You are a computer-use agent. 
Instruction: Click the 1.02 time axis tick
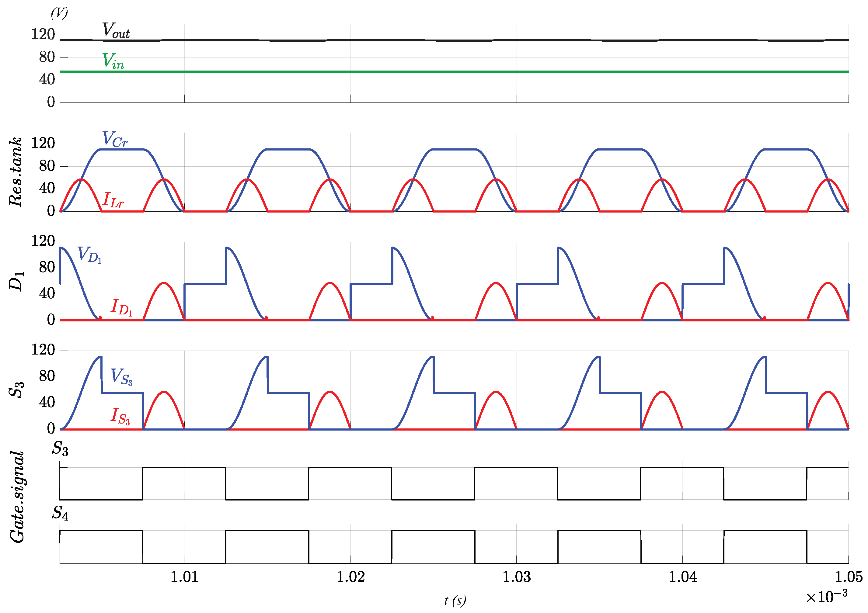(x=350, y=577)
